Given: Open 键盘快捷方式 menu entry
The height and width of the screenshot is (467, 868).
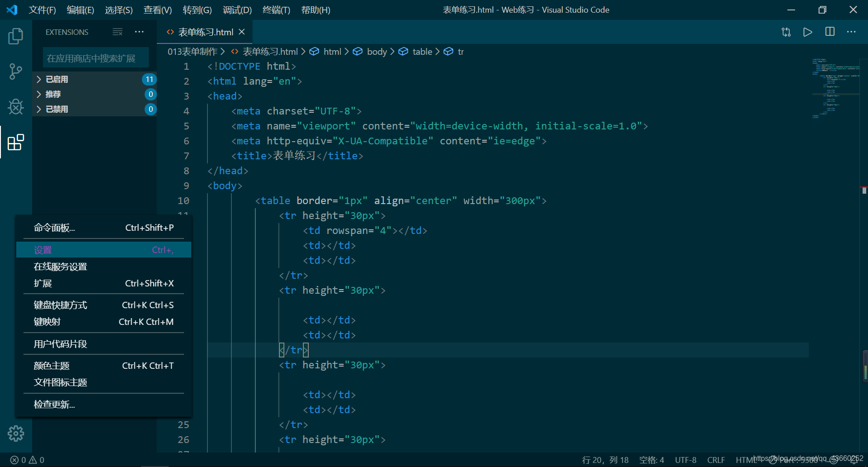Looking at the screenshot, I should coord(104,305).
